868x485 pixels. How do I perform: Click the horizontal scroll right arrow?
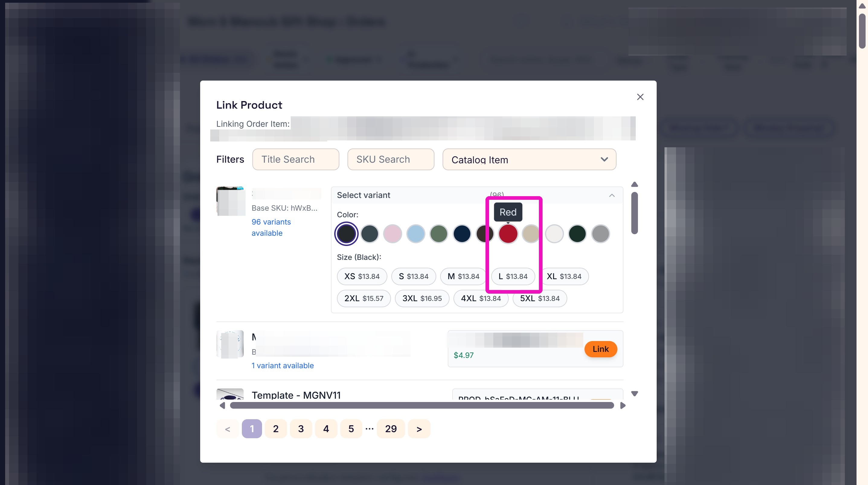click(x=623, y=406)
